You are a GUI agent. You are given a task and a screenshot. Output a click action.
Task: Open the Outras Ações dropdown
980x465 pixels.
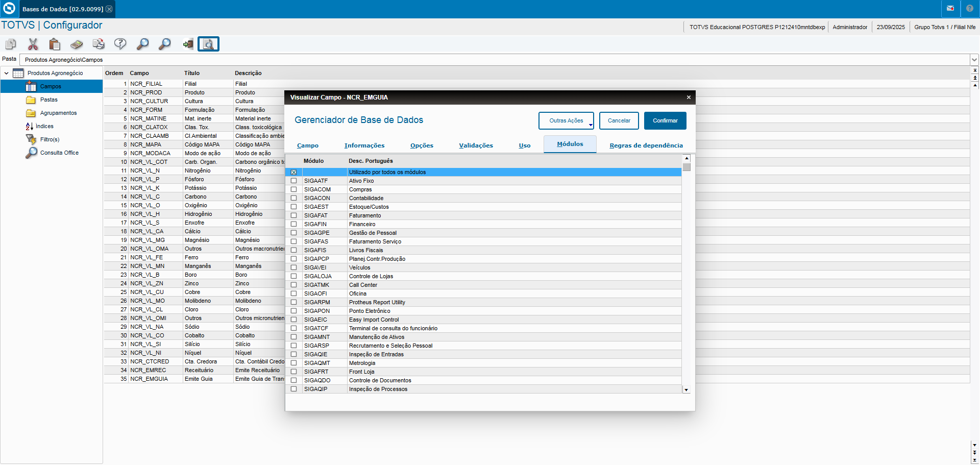[566, 120]
